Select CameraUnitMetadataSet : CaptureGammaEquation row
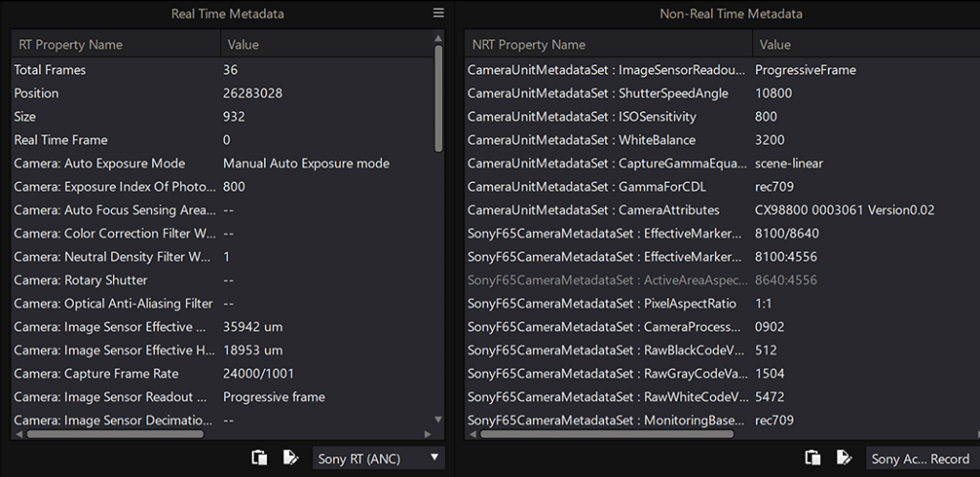The width and height of the screenshot is (980, 477). 723,163
